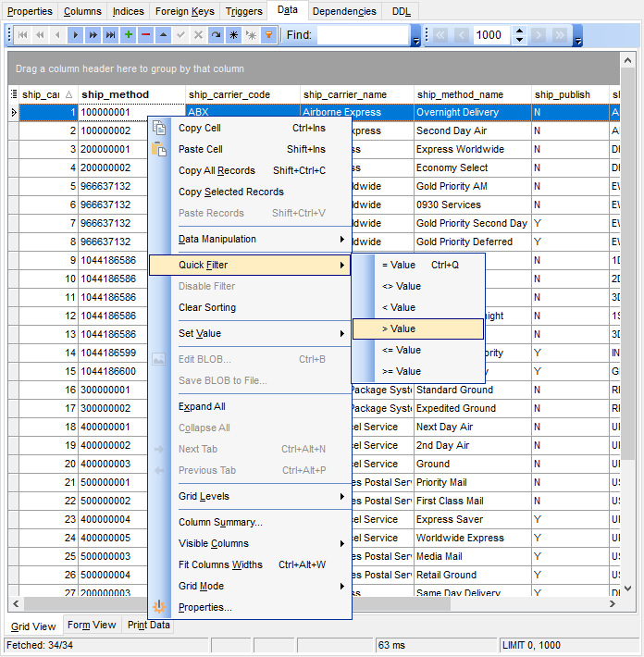Click the vertical scrollbar down arrow
644x657 pixels.
627,589
